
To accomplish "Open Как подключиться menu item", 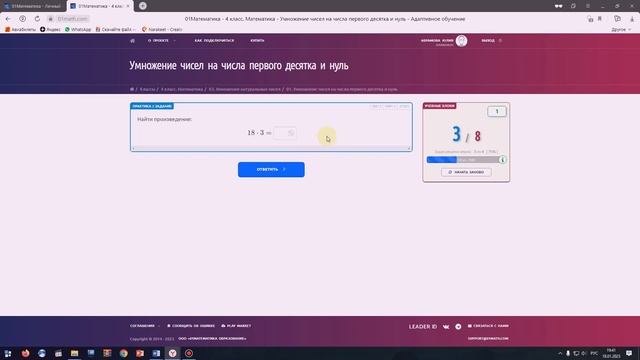I will tap(214, 40).
